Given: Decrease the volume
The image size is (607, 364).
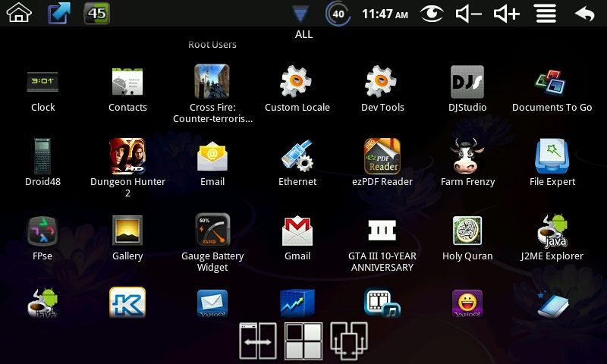Looking at the screenshot, I should click(468, 14).
